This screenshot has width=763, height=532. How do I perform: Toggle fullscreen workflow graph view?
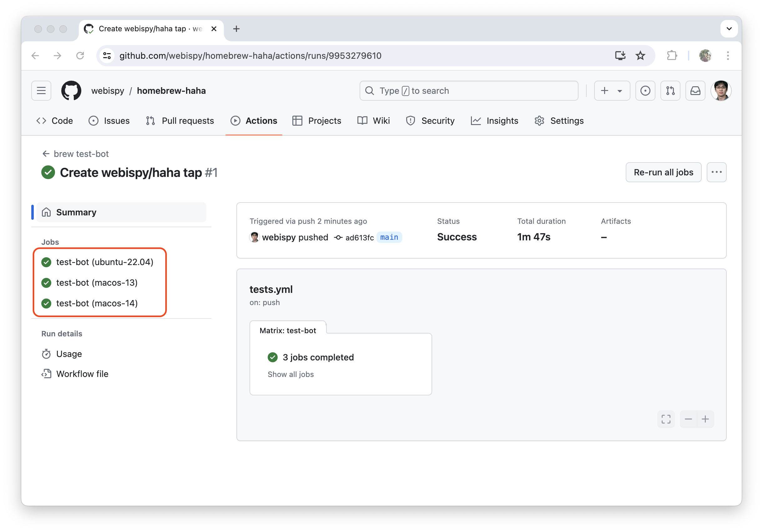click(x=666, y=419)
